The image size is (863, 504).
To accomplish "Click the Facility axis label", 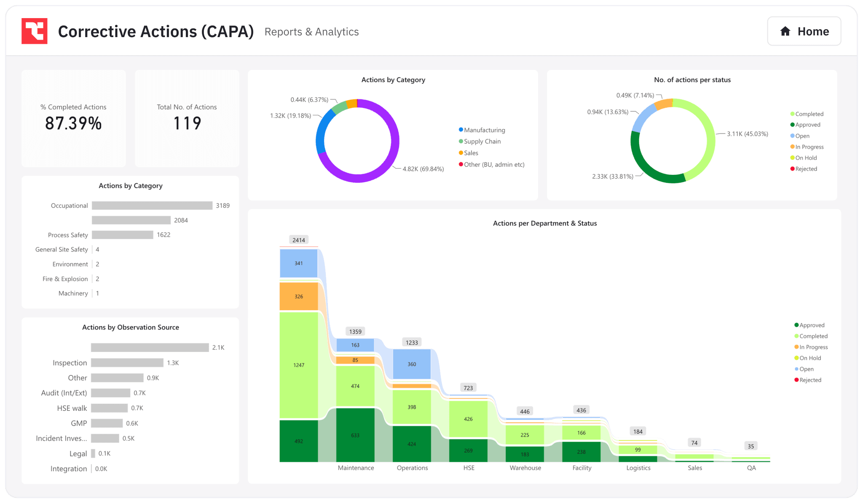I will point(582,468).
